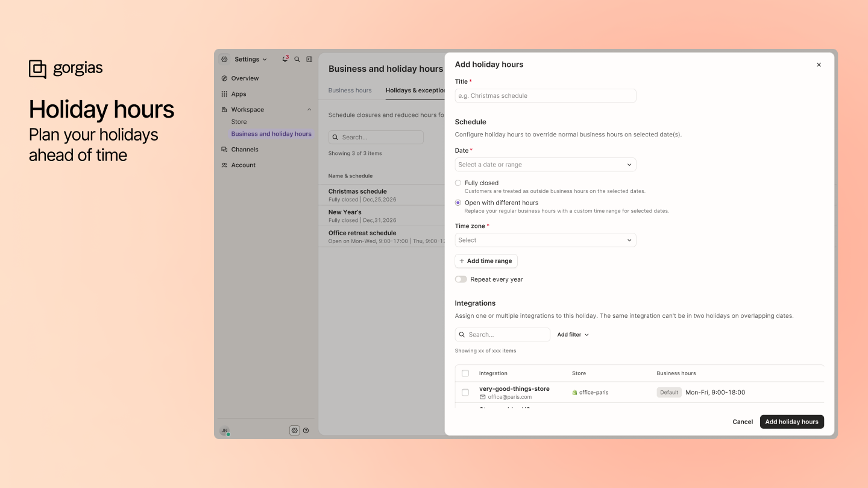Select the Fully closed radio option
This screenshot has height=488, width=868.
[458, 183]
